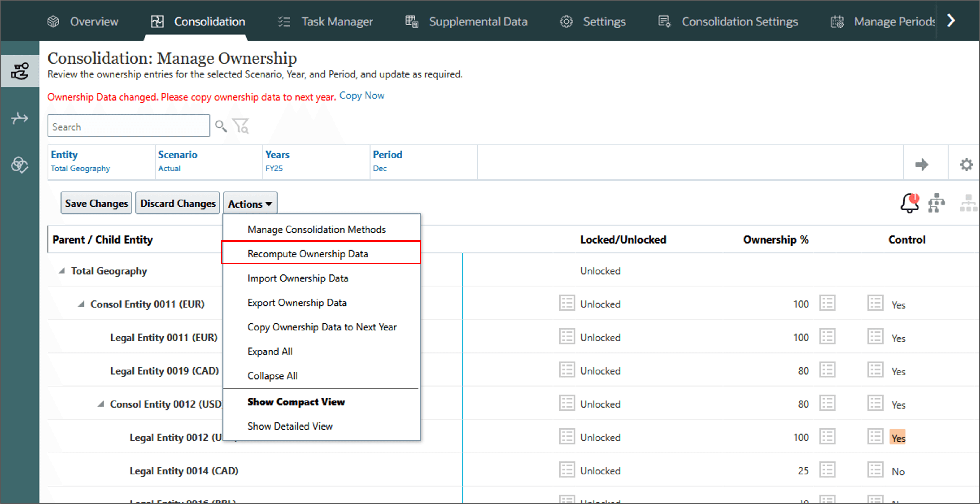Click the Copy Now link
The image size is (980, 504).
click(x=362, y=96)
